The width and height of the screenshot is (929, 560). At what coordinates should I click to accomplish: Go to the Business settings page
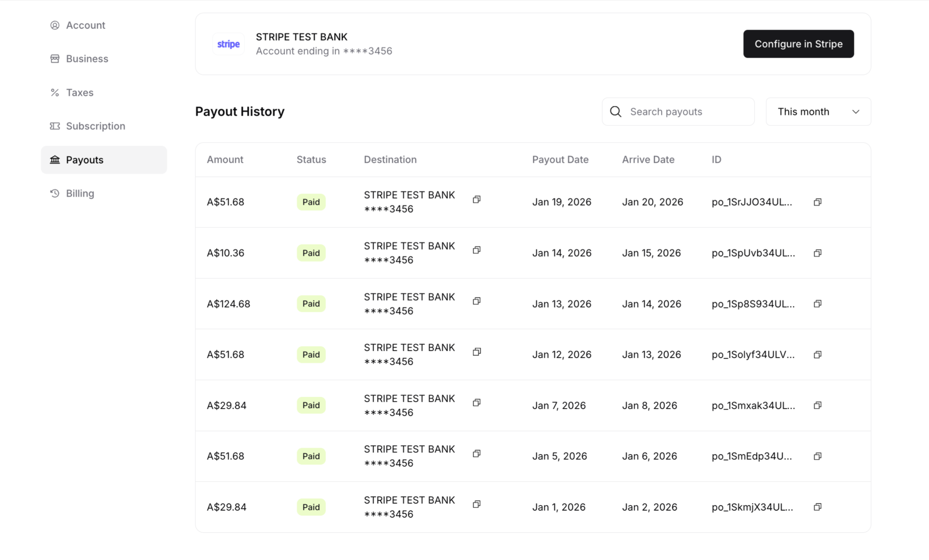click(87, 59)
